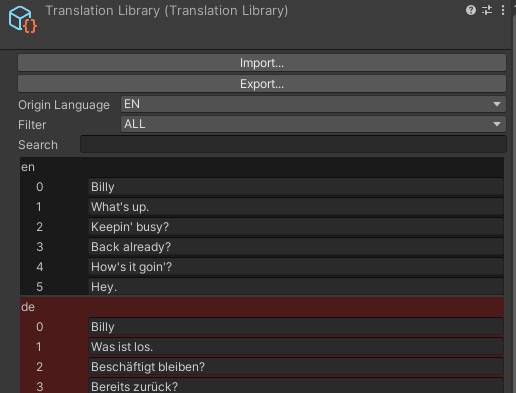Click the ScriptableObject cube icon

pos(22,19)
